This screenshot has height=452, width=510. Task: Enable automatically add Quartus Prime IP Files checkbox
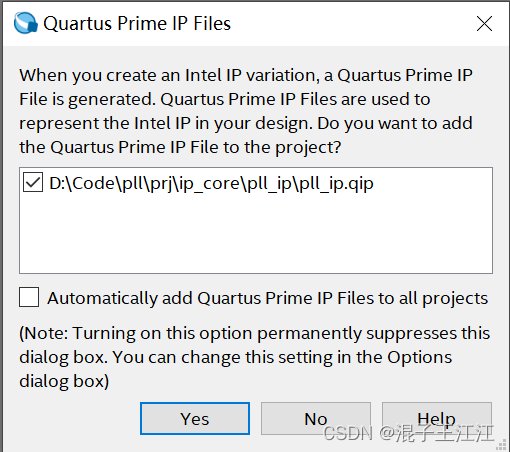[29, 297]
